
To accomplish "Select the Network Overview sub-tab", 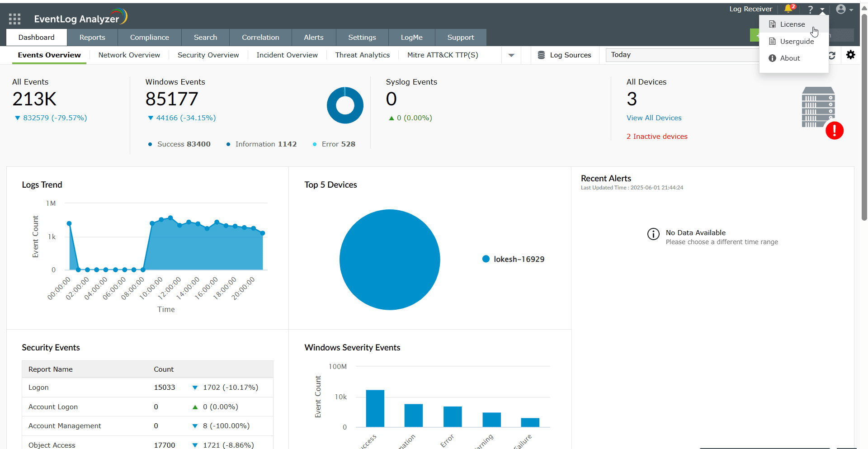I will click(x=129, y=55).
